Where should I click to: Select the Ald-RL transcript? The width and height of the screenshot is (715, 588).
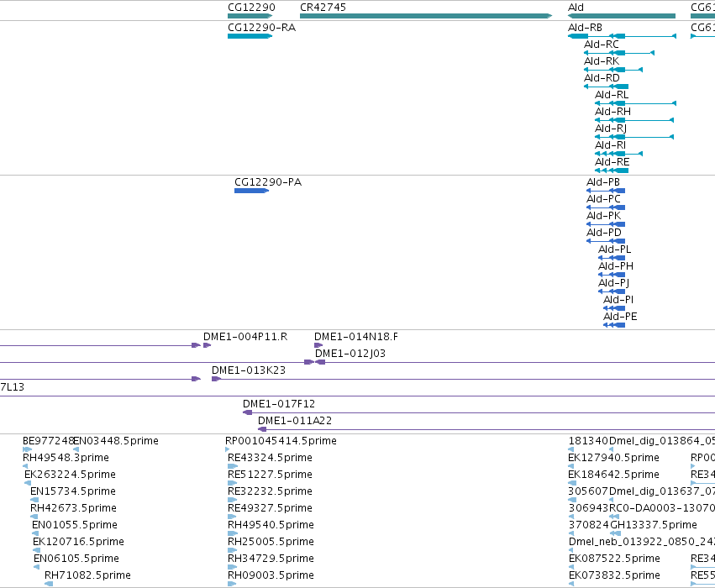click(x=636, y=103)
